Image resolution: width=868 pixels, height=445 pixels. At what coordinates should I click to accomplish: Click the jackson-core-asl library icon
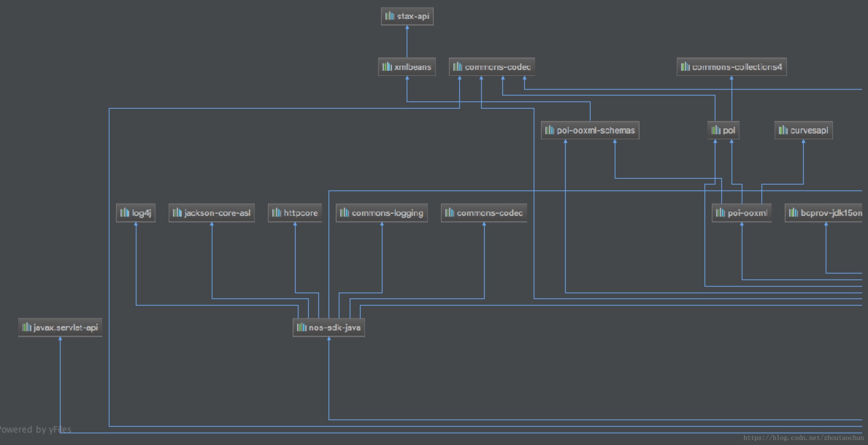(177, 213)
